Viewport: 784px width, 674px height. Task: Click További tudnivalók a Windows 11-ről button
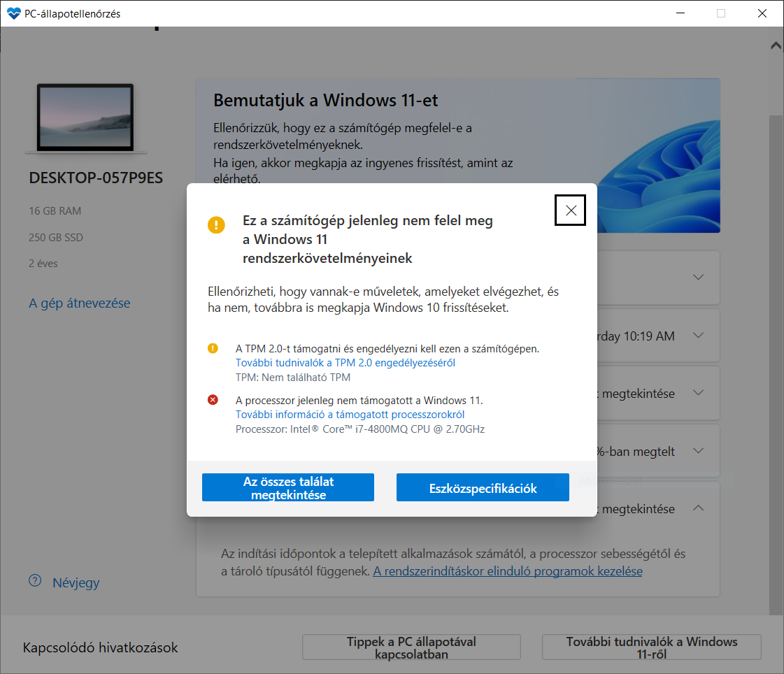click(x=652, y=647)
